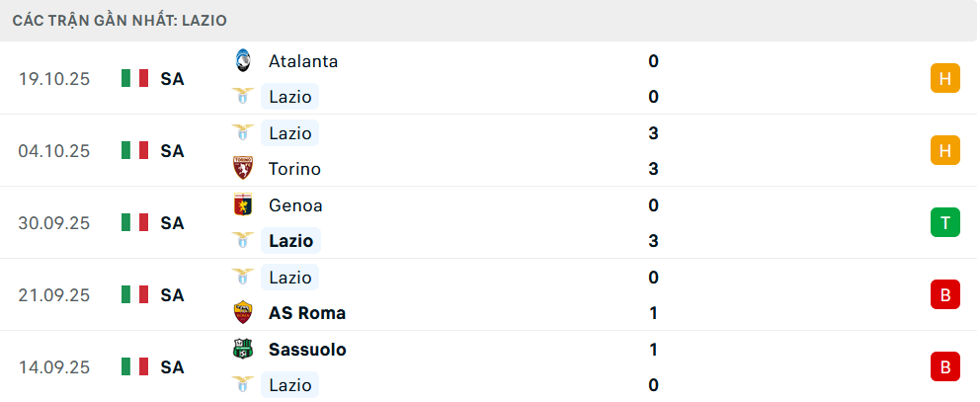Click the red B badge for AS Roma match
Viewport: 980px width, 402px height.
click(945, 295)
